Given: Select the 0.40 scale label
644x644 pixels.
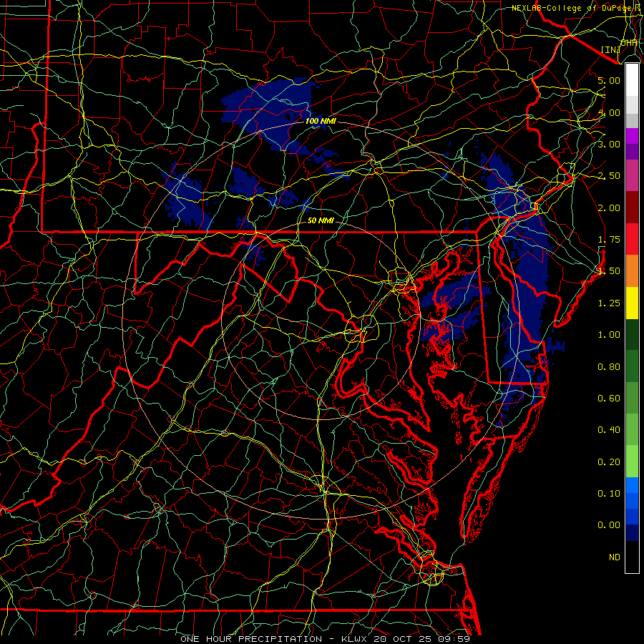Looking at the screenshot, I should (x=609, y=429).
